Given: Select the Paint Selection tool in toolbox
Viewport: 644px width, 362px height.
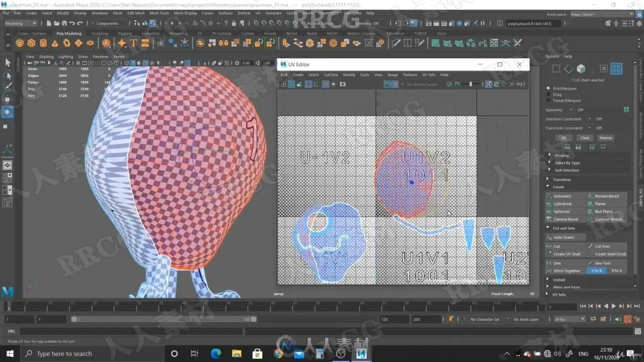Looking at the screenshot, I should [8, 87].
